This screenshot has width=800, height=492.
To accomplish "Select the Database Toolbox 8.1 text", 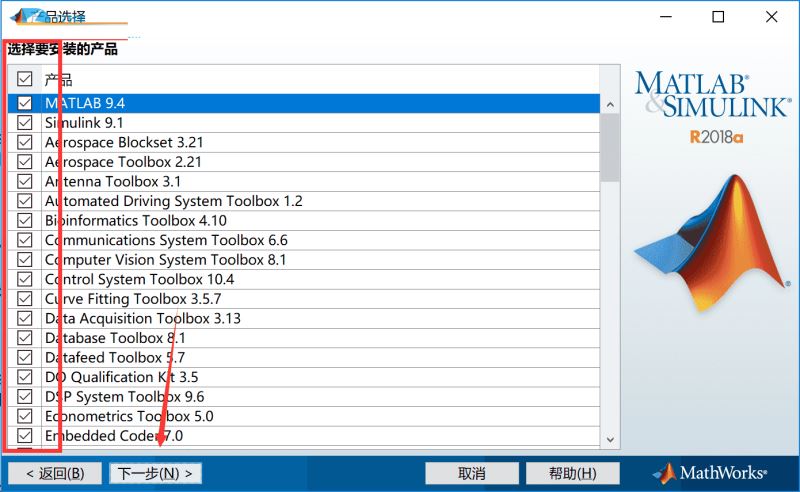I will [115, 338].
